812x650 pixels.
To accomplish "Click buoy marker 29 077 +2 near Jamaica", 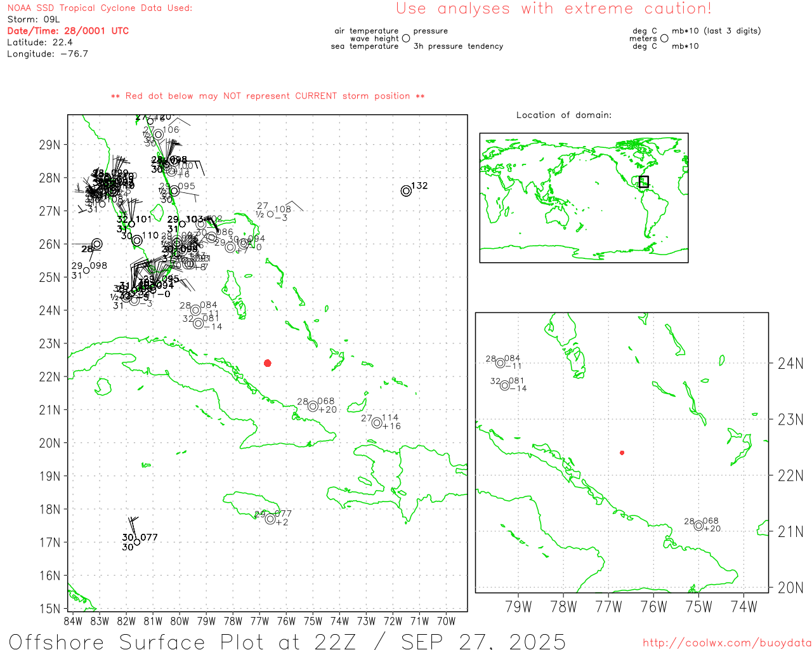I will 271,519.
